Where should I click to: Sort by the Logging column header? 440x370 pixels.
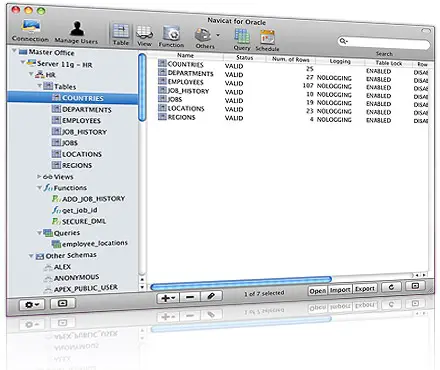pos(340,61)
